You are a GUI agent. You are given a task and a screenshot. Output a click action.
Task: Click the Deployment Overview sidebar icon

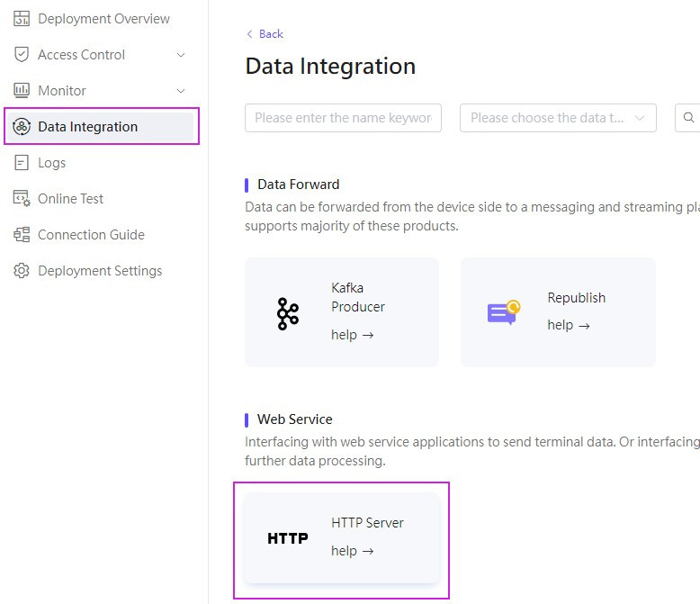point(22,19)
